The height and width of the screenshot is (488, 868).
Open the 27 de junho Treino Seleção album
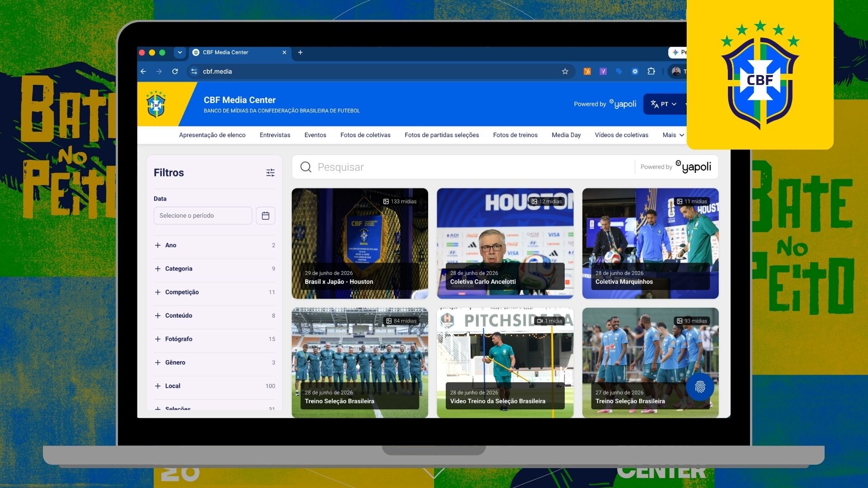coord(650,363)
